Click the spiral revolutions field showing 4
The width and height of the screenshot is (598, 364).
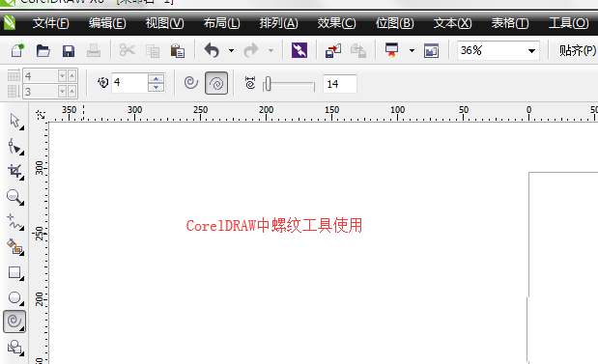tap(129, 83)
